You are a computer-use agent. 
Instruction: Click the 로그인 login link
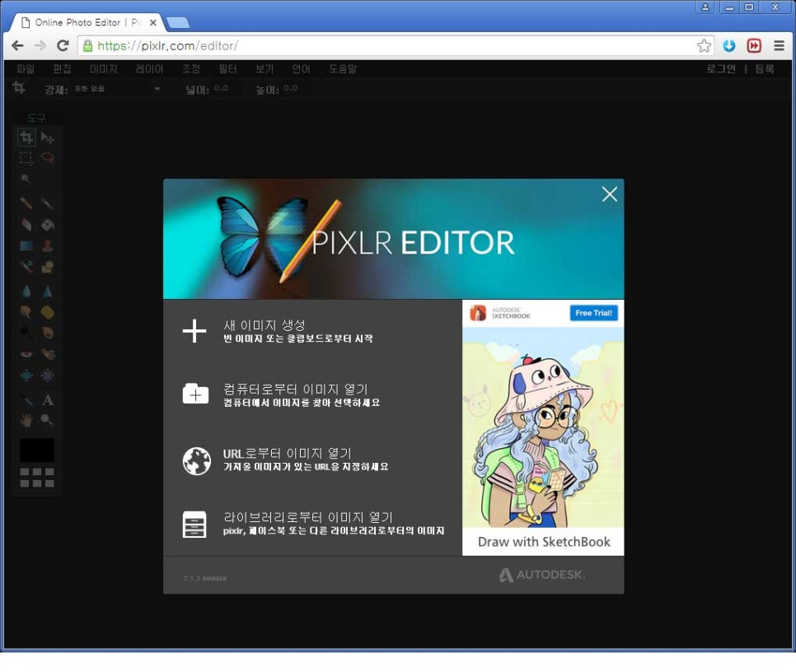click(721, 69)
